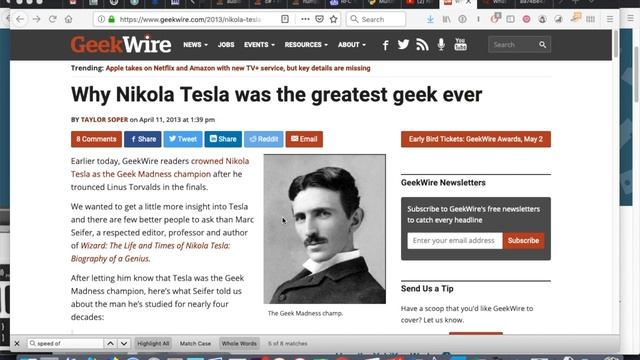
Task: Click the '5 of 8 matches' find status
Action: [288, 344]
